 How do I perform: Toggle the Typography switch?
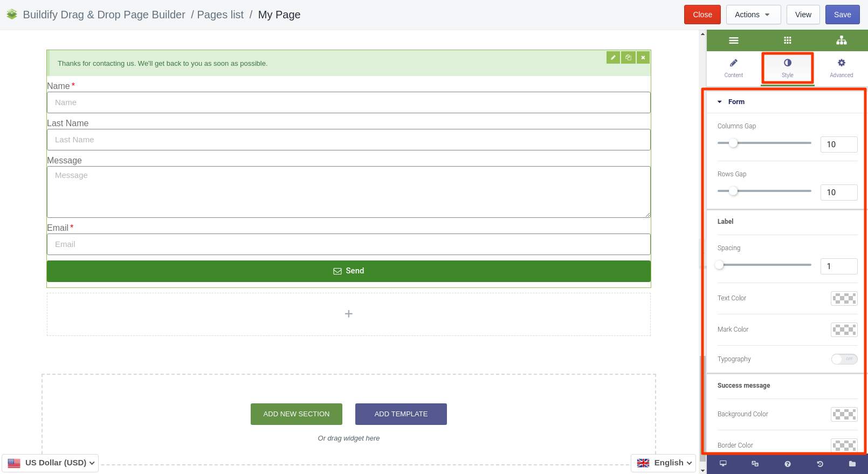pos(844,359)
